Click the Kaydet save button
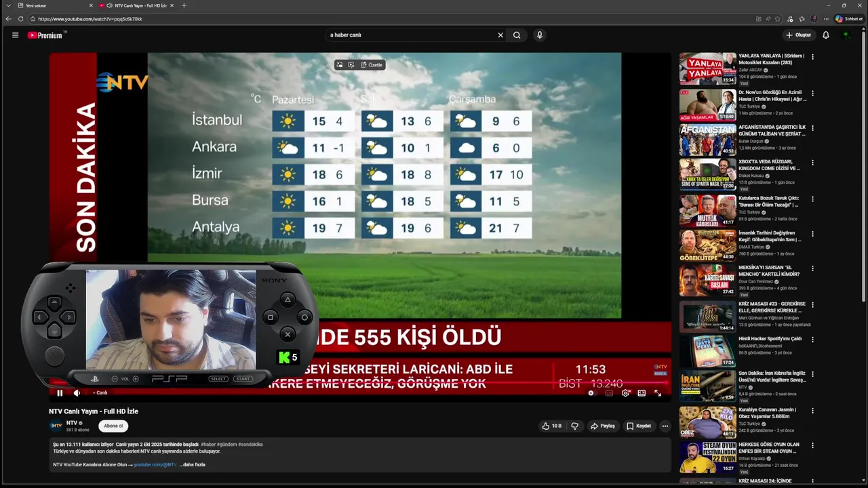 click(x=639, y=426)
